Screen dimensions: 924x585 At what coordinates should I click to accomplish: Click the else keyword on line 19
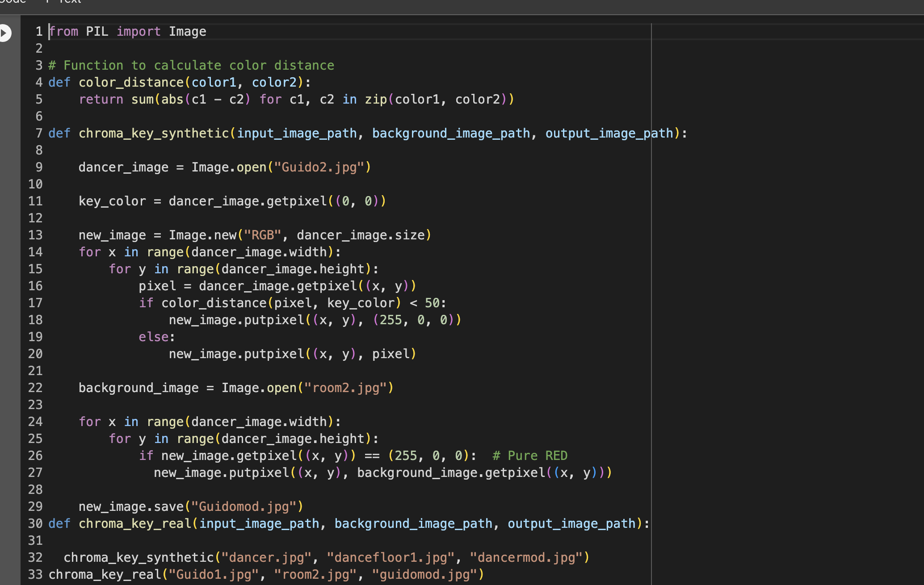coord(153,337)
